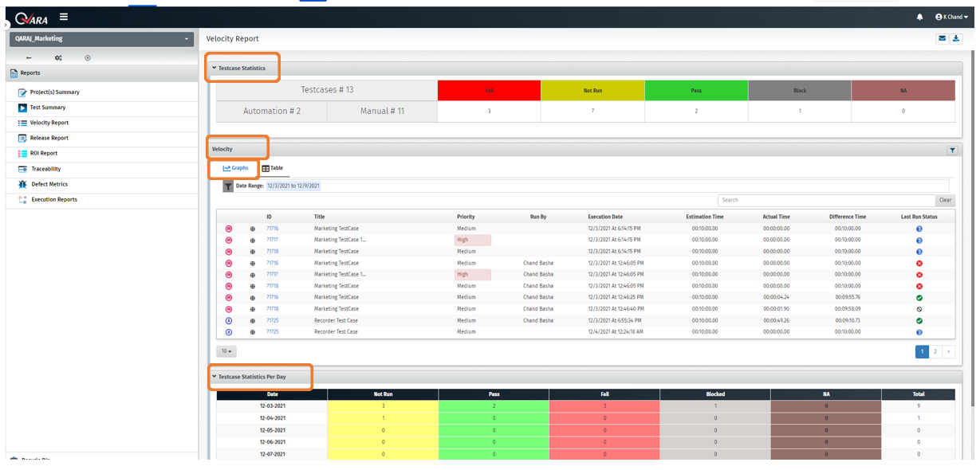Click manual type icon in 12:46:40 PM row
The width and height of the screenshot is (980, 470).
coord(229,309)
